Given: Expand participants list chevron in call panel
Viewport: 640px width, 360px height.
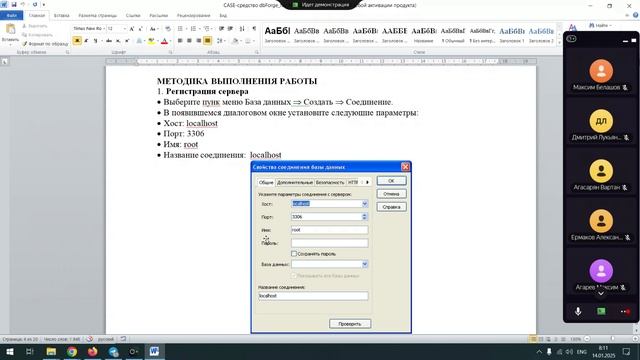Looking at the screenshot, I should tap(601, 293).
